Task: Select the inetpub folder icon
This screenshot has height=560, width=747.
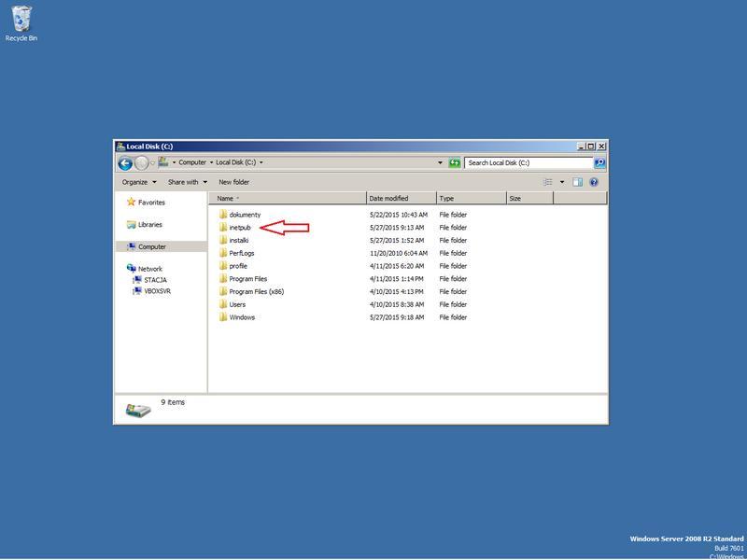Action: coord(223,227)
